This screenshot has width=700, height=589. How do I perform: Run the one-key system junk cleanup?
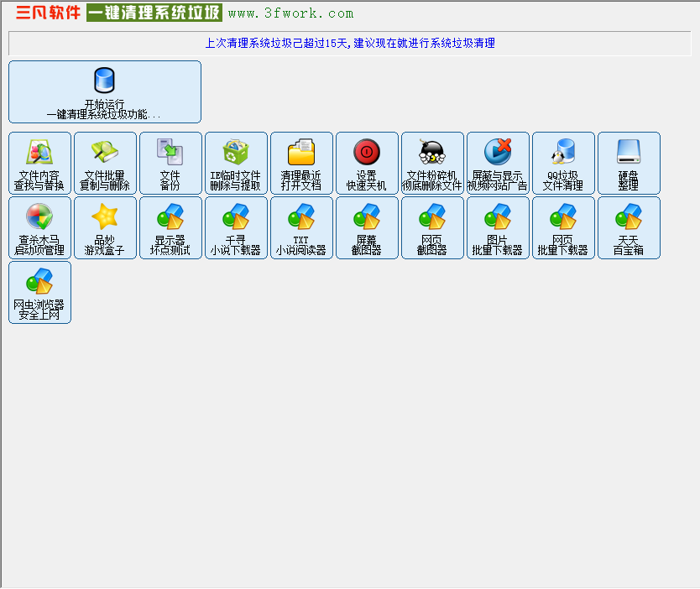pos(104,91)
